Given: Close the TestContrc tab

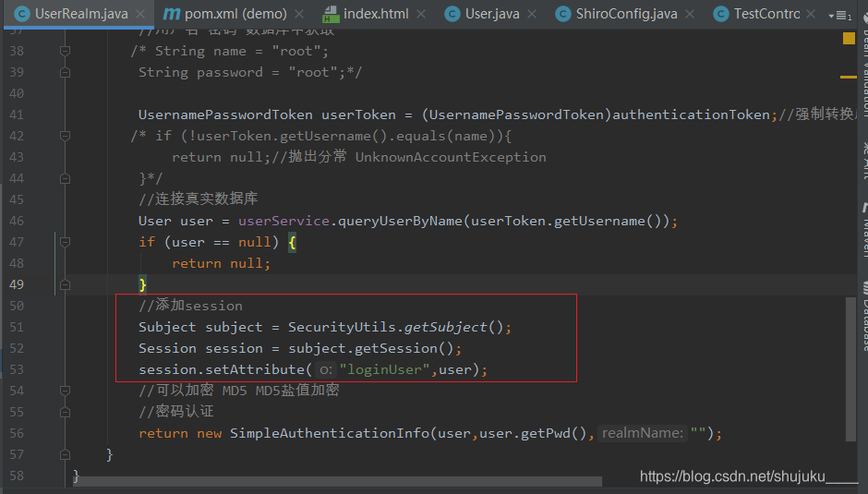Looking at the screenshot, I should coord(811,14).
